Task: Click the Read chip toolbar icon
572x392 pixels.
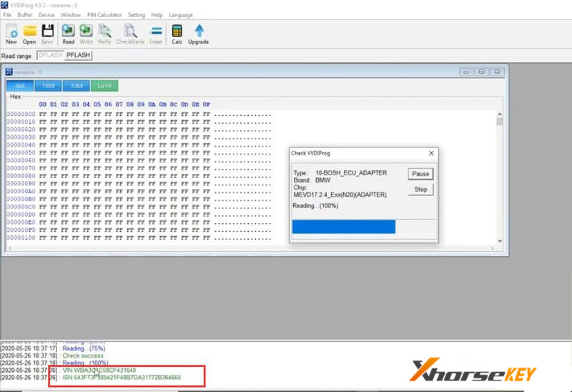Action: coord(68,34)
